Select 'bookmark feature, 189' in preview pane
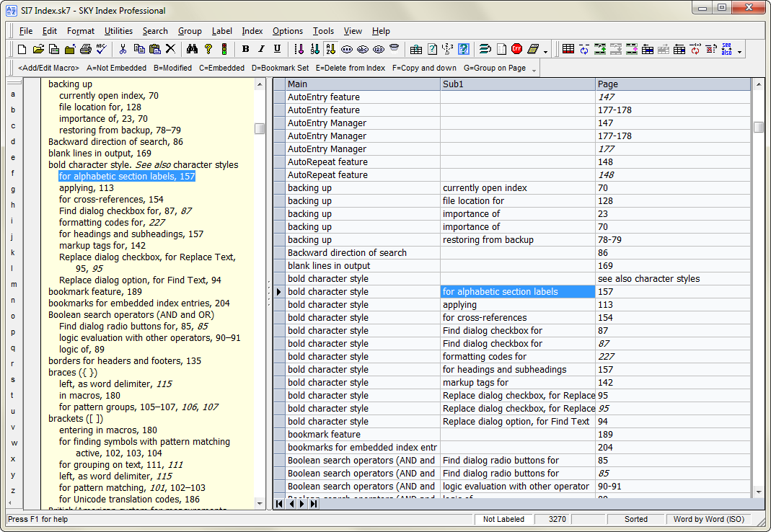 tap(95, 291)
